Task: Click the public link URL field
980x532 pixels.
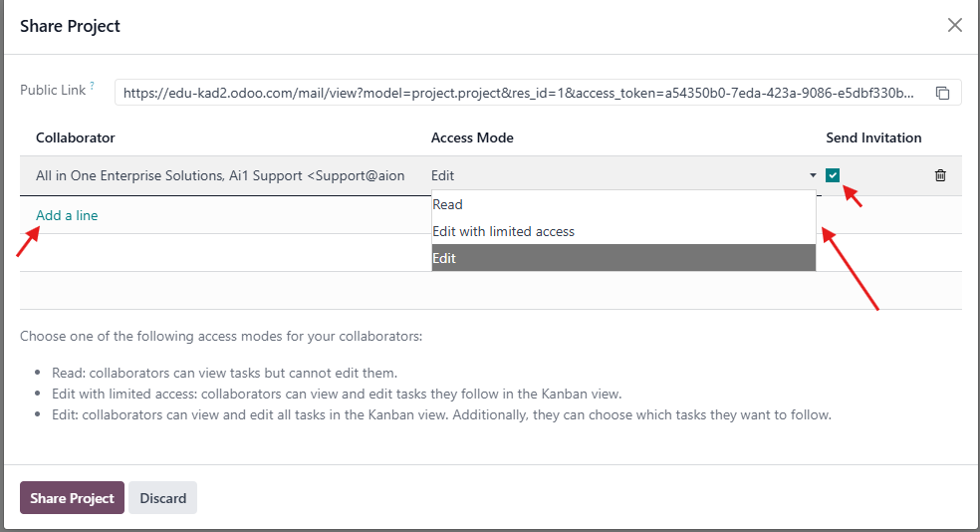Action: pos(518,93)
